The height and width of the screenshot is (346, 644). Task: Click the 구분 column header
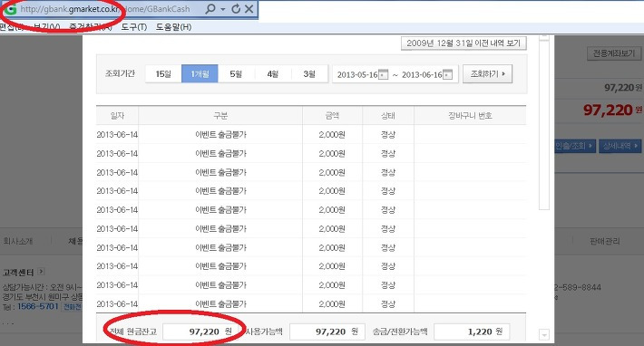(220, 116)
